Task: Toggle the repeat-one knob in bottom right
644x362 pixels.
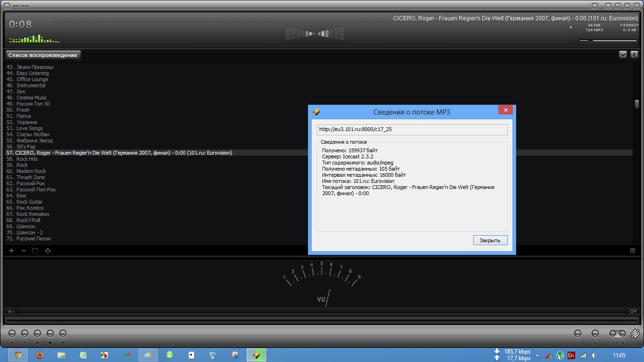Action: [613, 334]
